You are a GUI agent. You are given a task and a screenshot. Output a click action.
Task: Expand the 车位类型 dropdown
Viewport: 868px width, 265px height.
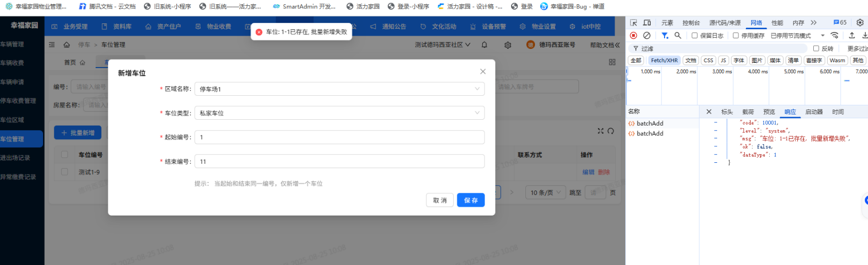point(339,113)
